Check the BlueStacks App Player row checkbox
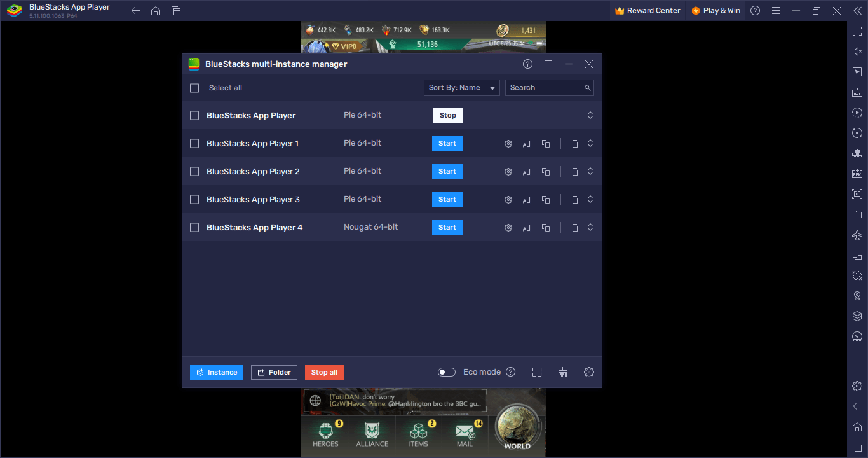This screenshot has width=868, height=458. (194, 116)
